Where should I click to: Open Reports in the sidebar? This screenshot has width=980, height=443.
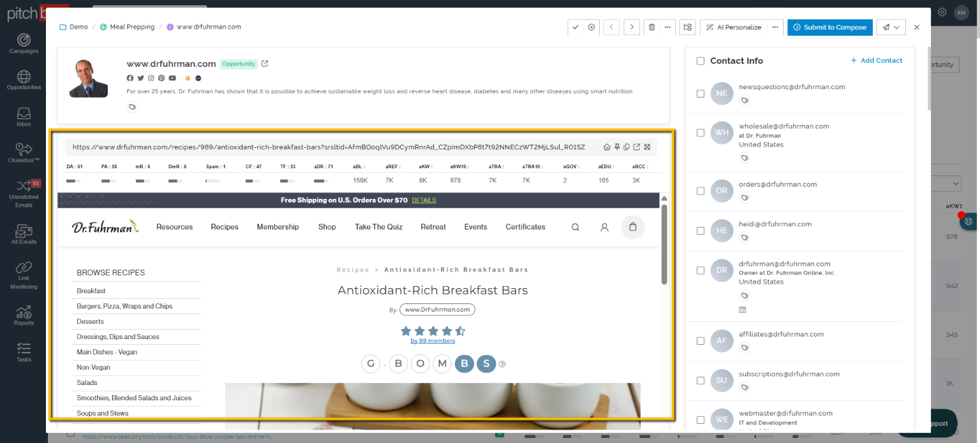point(24,316)
